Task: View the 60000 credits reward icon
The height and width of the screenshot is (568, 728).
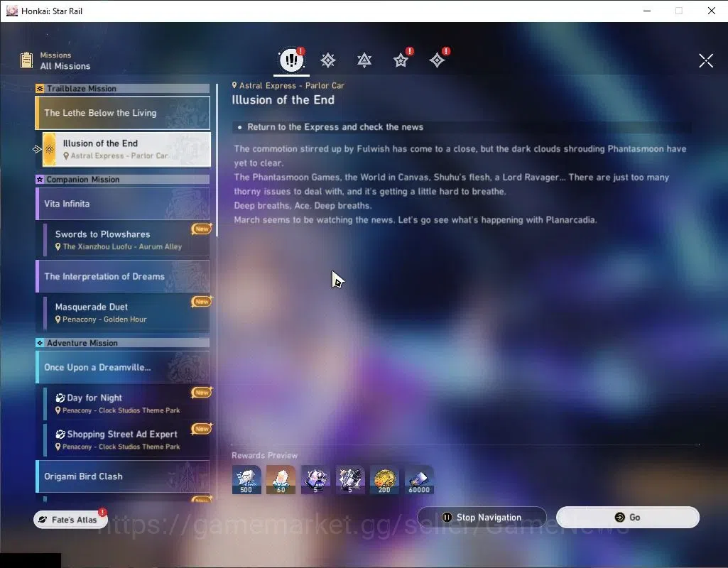Action: coord(419,480)
